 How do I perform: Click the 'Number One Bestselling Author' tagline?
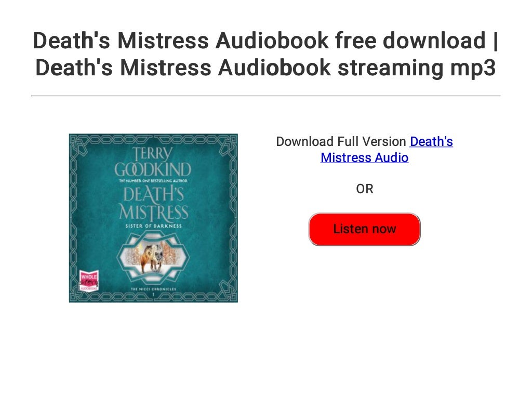(153, 181)
